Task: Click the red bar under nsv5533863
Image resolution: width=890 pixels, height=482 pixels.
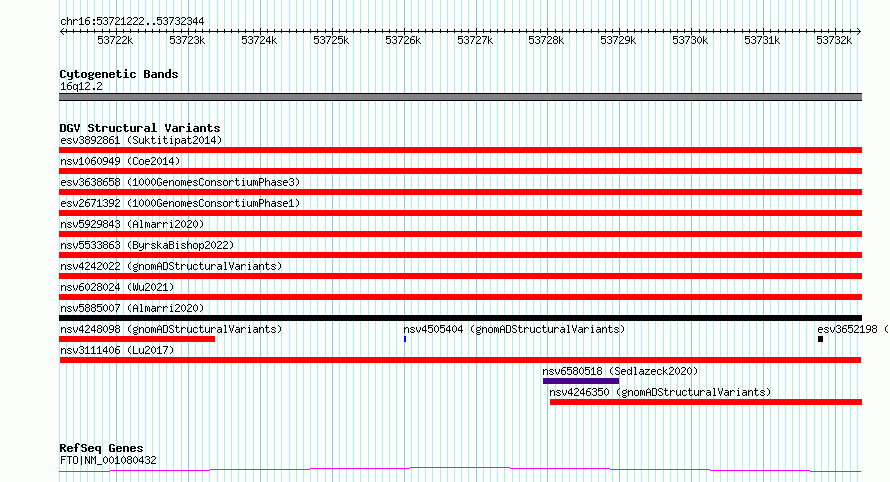Action: click(460, 255)
